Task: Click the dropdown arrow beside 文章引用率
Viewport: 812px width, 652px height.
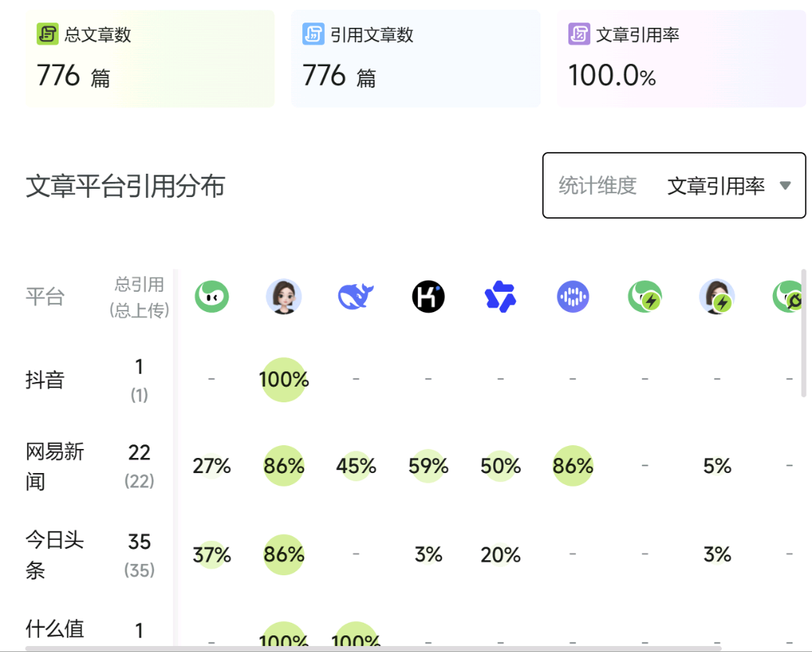Action: point(785,186)
